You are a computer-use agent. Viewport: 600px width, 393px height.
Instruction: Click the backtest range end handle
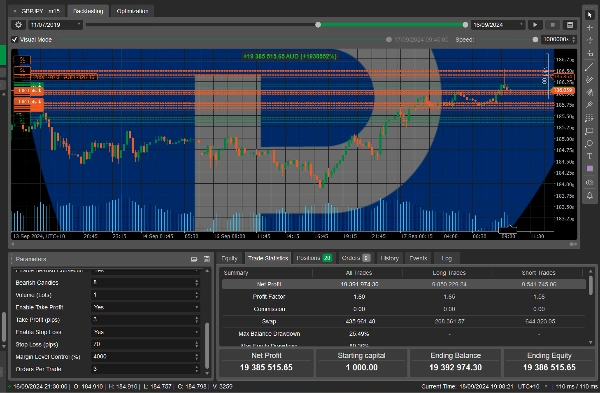[x=465, y=25]
